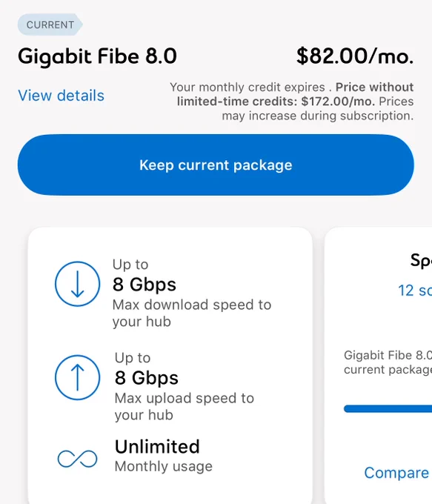Keep current package button

click(216, 165)
